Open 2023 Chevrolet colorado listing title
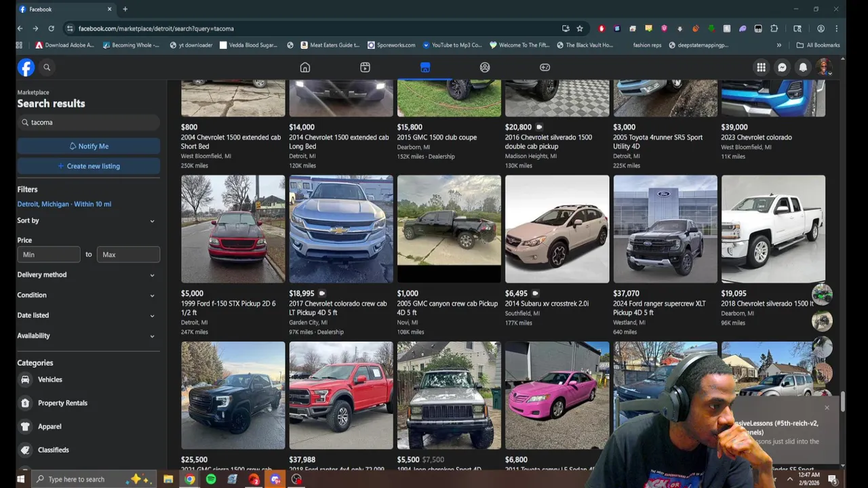Screen dimensions: 868x488 click(x=756, y=137)
